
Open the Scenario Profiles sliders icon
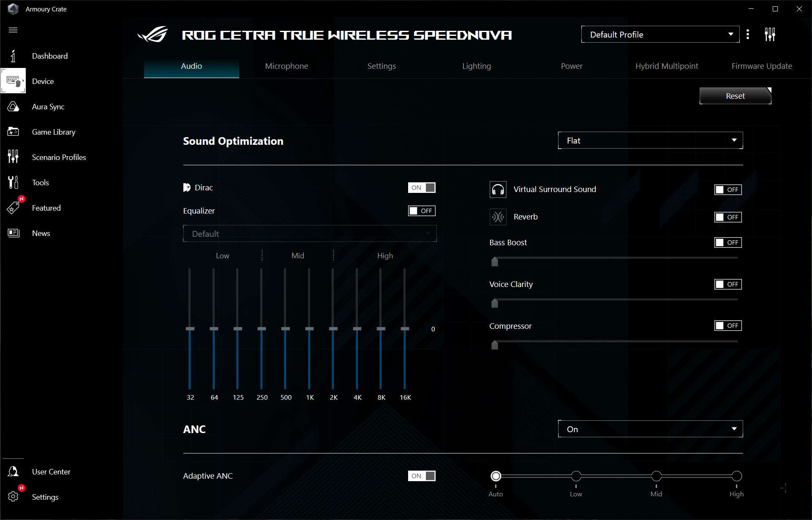pyautogui.click(x=13, y=157)
